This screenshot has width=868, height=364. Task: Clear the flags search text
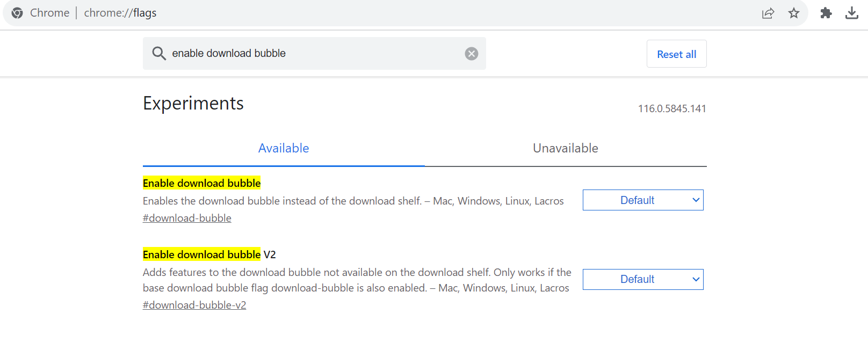coord(472,54)
